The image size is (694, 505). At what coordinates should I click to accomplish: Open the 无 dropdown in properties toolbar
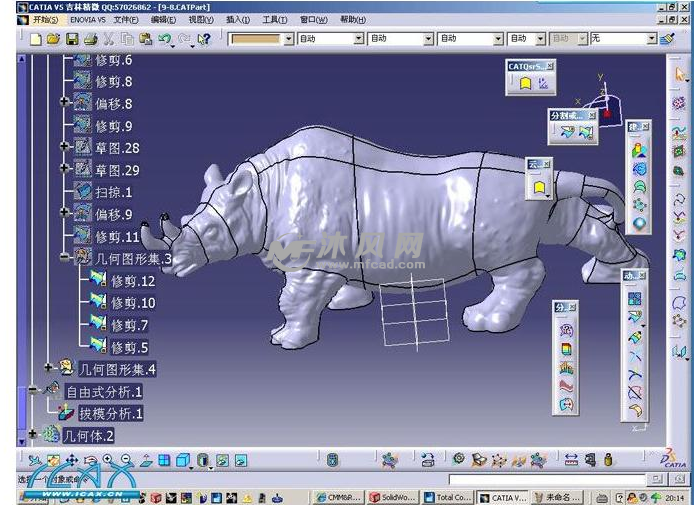[x=651, y=39]
